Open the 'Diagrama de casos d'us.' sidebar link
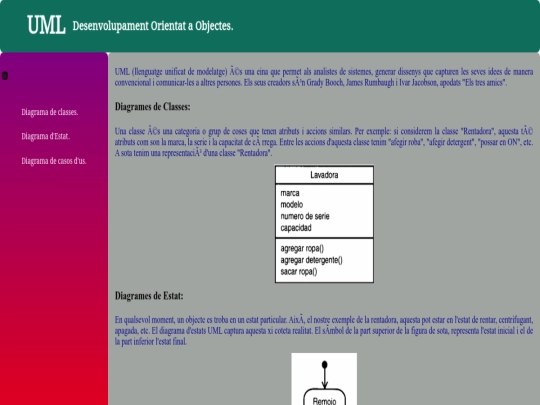The image size is (540, 405). [x=54, y=161]
